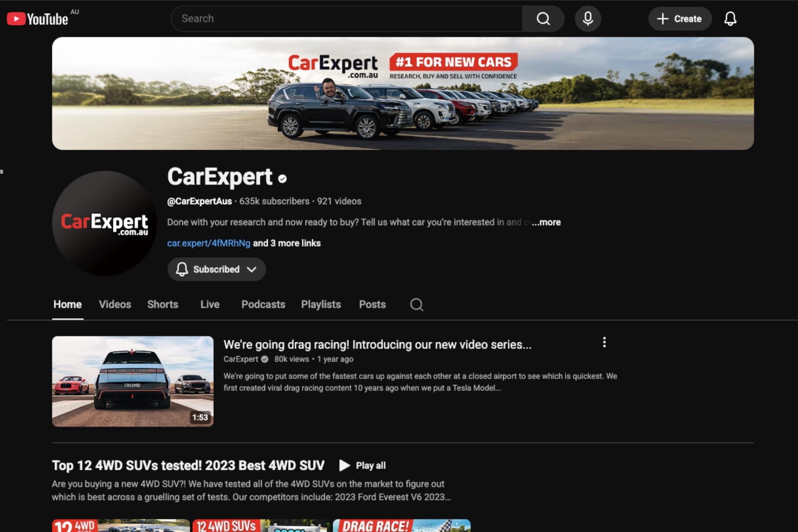Open the drag racing video title link

pyautogui.click(x=377, y=344)
